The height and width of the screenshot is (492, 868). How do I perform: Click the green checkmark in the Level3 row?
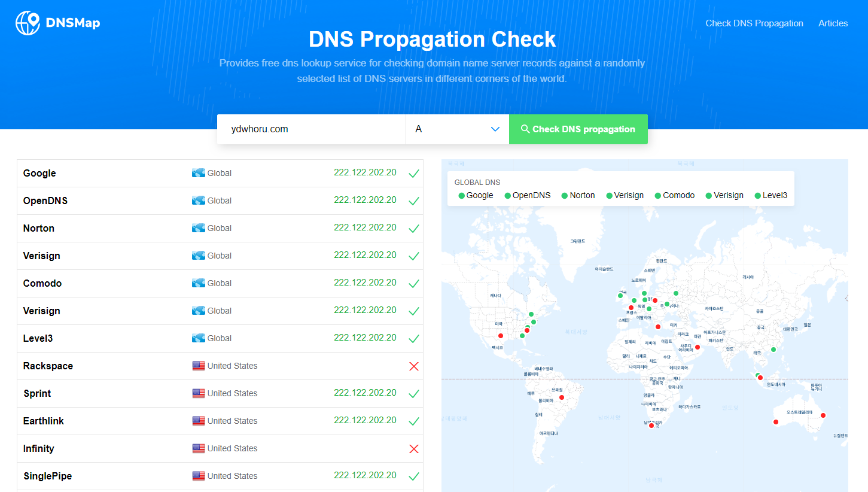tap(413, 339)
